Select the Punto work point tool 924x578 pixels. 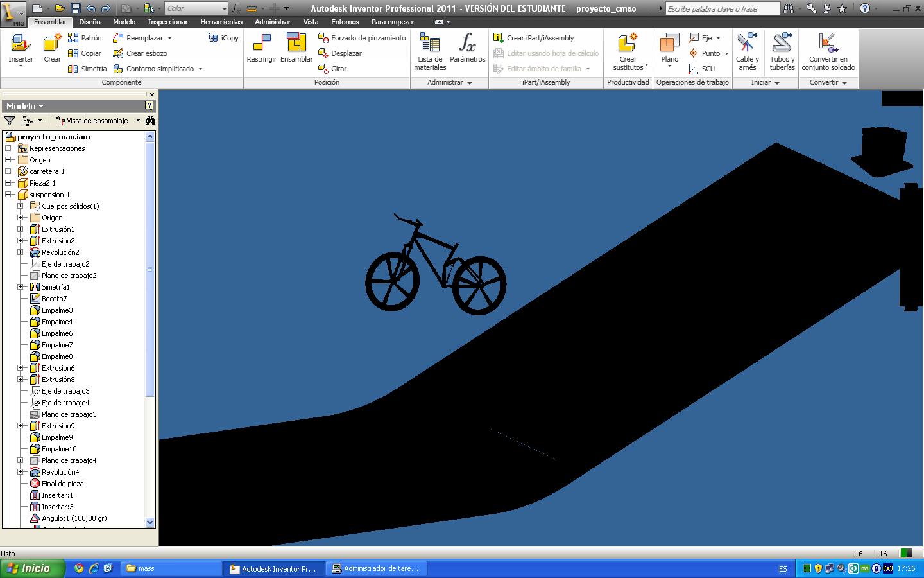[x=708, y=53]
